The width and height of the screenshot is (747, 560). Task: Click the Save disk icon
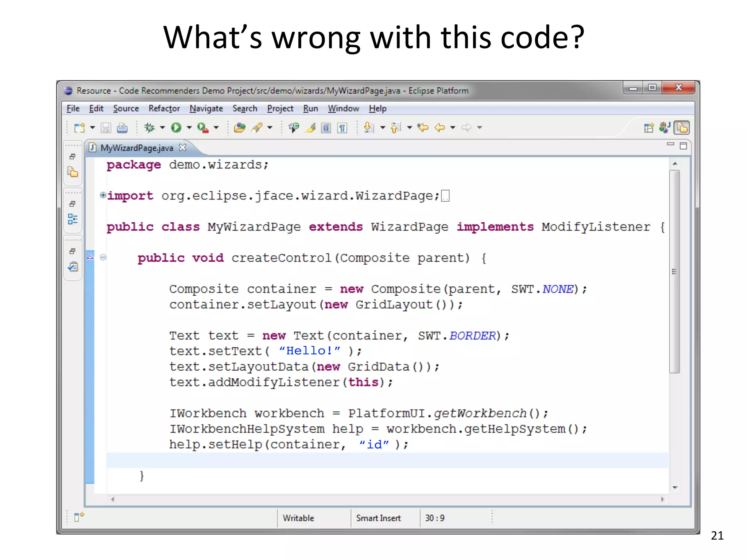(x=106, y=128)
